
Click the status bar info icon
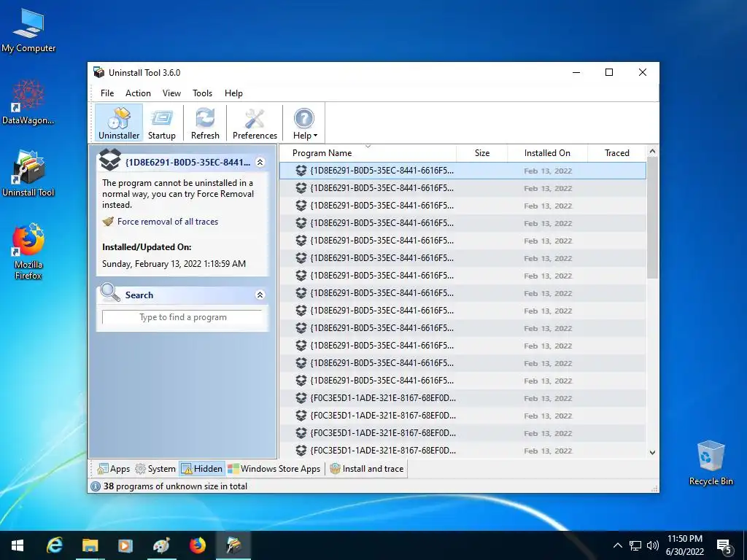click(96, 486)
